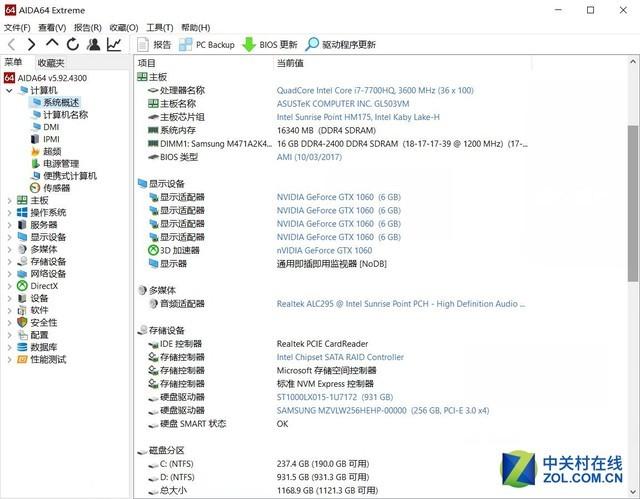Switch to the 收藏夹 tab
Viewport: 640px width, 499px height.
pos(51,63)
